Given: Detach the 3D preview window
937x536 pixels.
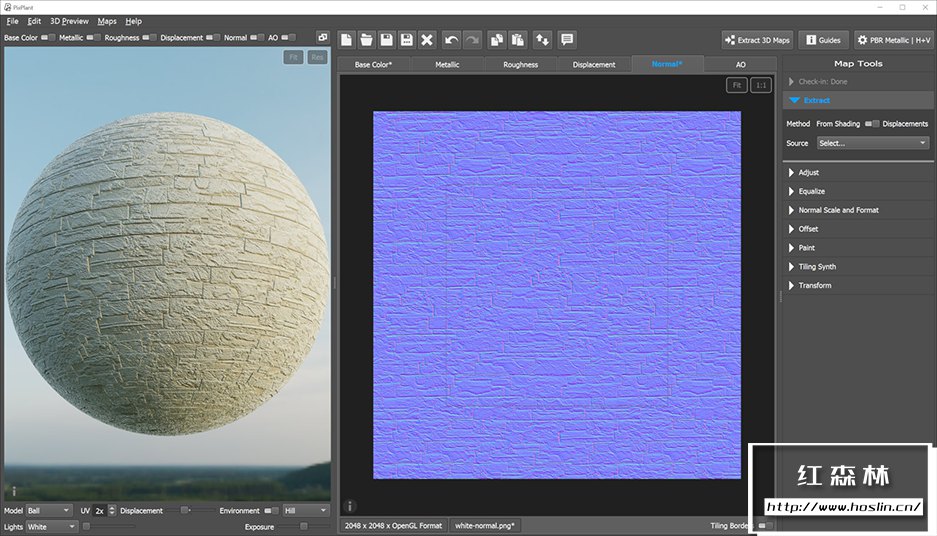Looking at the screenshot, I should [x=322, y=37].
